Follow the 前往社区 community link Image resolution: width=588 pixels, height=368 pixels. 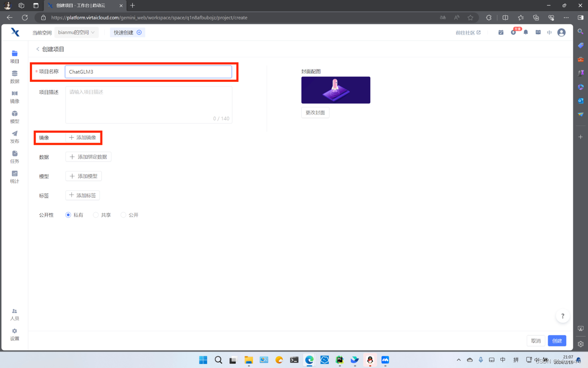click(468, 33)
